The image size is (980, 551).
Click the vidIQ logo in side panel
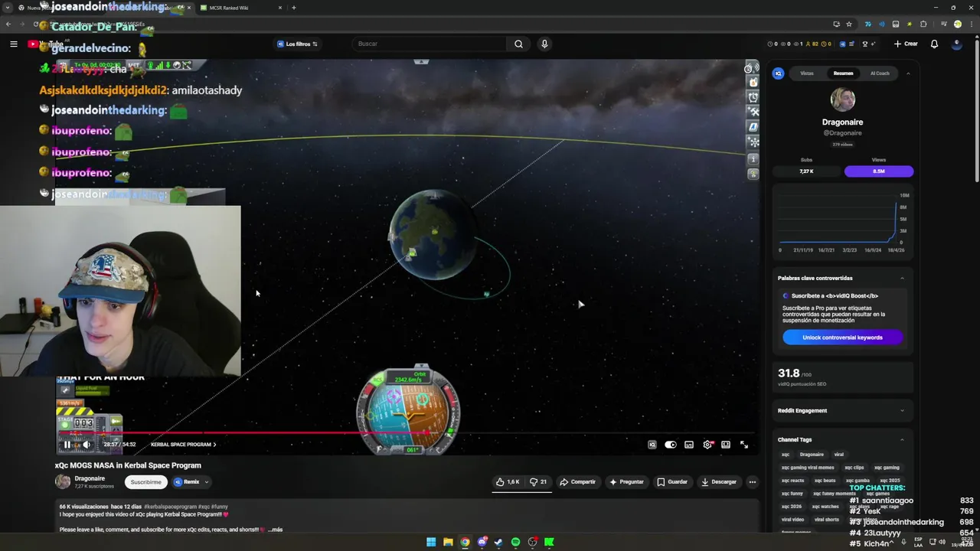[779, 73]
